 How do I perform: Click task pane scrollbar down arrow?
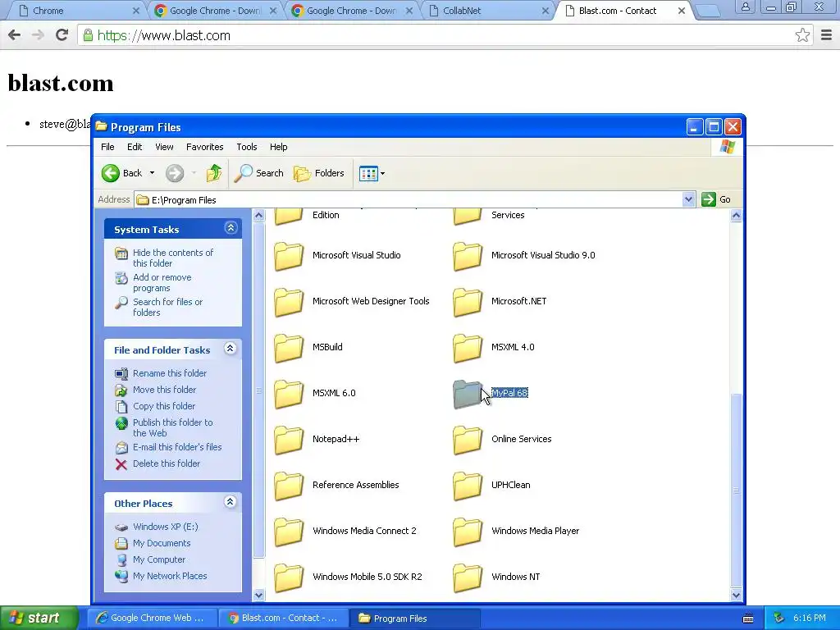(x=258, y=595)
